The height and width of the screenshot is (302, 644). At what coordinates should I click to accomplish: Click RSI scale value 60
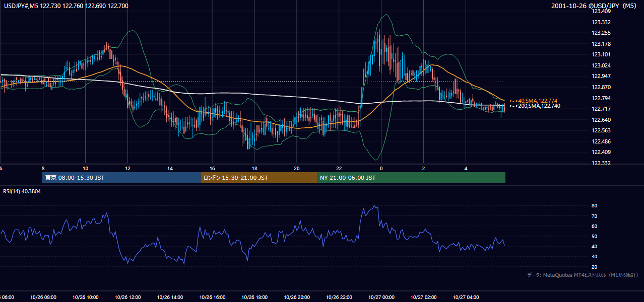click(x=595, y=226)
